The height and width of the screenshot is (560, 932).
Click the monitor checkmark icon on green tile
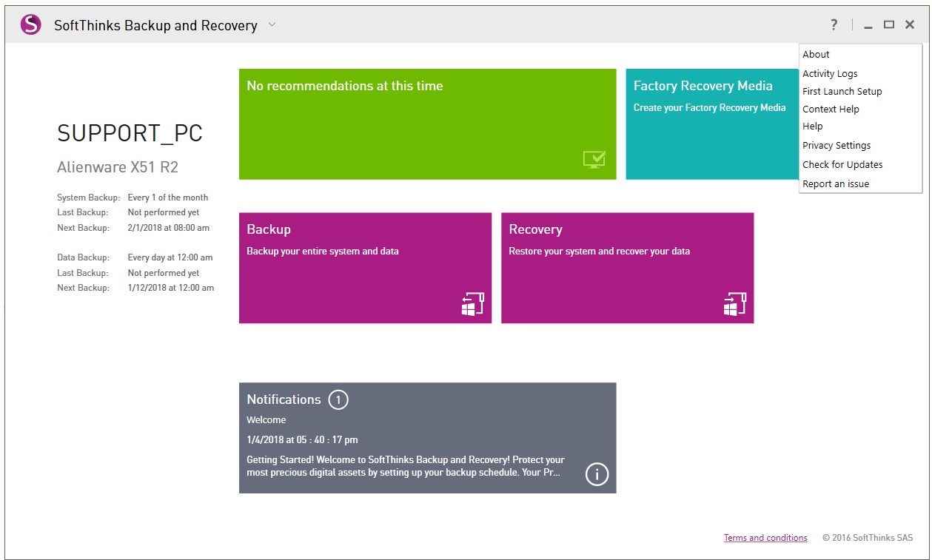click(x=594, y=159)
